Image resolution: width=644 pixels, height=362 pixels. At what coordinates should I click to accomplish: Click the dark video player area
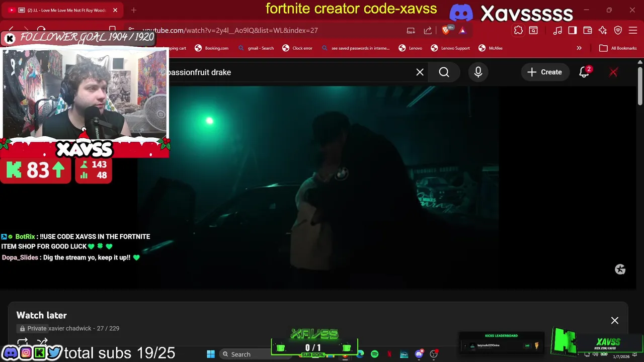point(318,187)
